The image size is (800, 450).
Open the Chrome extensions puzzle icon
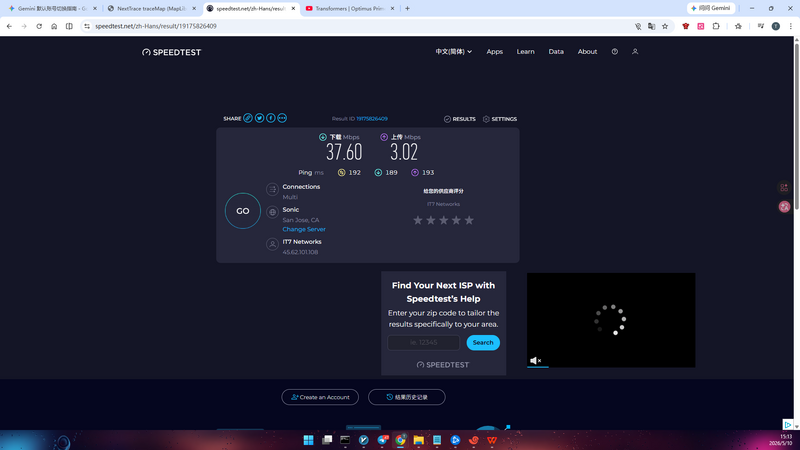716,26
